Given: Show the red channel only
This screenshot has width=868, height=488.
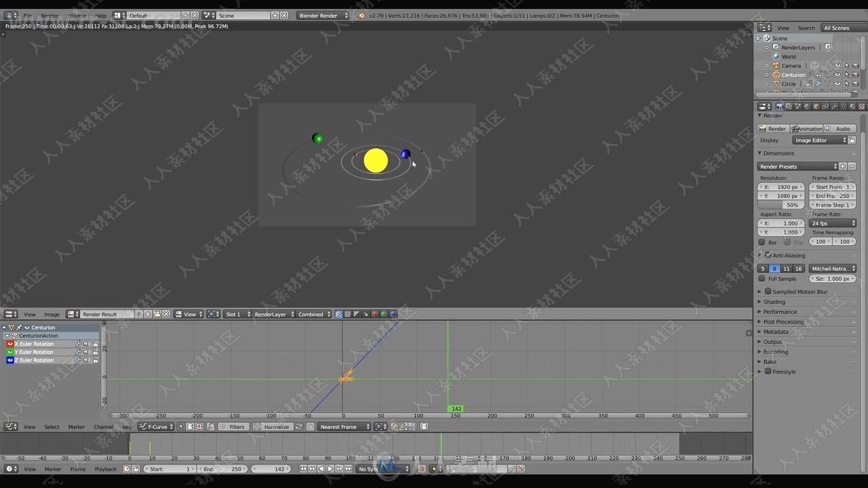Looking at the screenshot, I should pyautogui.click(x=374, y=314).
